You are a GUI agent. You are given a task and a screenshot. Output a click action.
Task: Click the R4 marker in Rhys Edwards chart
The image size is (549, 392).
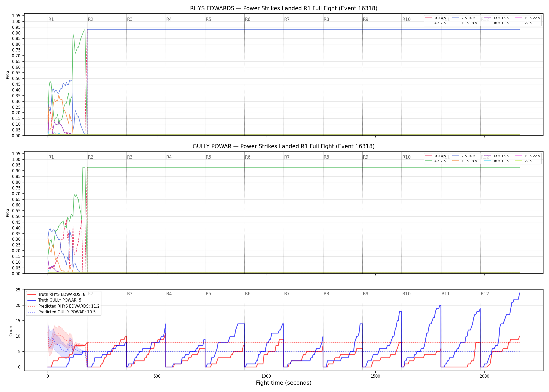click(169, 19)
